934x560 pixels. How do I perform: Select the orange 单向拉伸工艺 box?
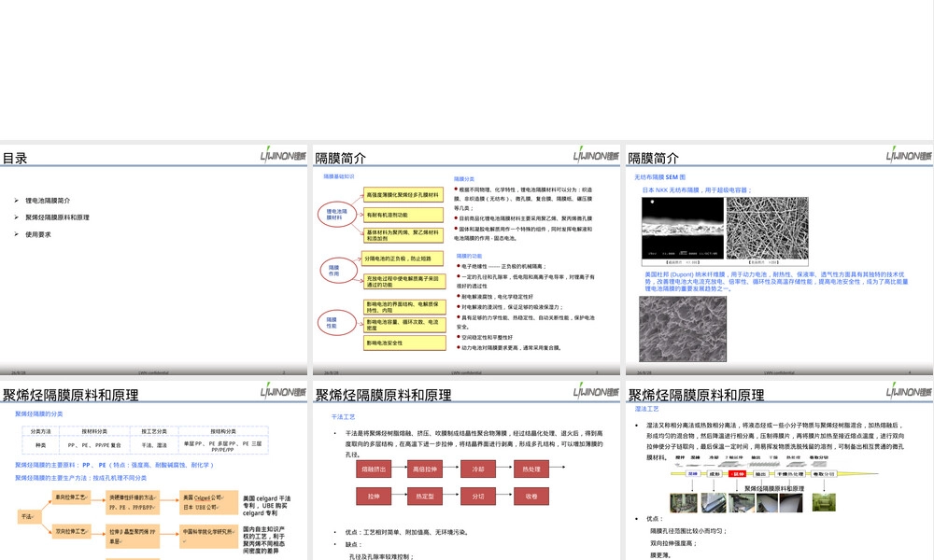click(x=71, y=497)
